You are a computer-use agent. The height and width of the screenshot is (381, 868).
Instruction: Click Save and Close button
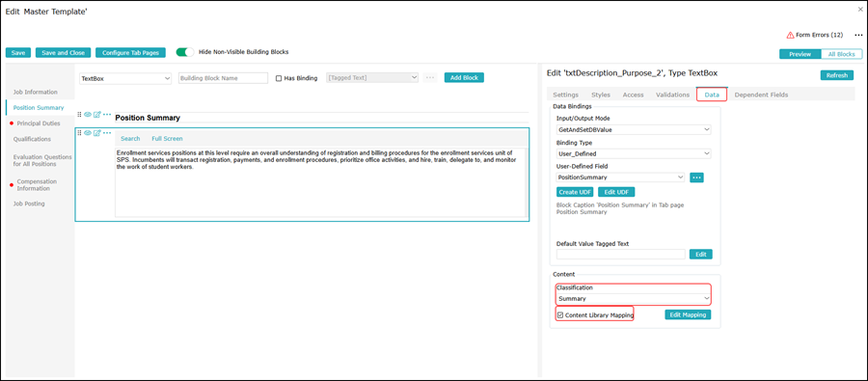63,53
